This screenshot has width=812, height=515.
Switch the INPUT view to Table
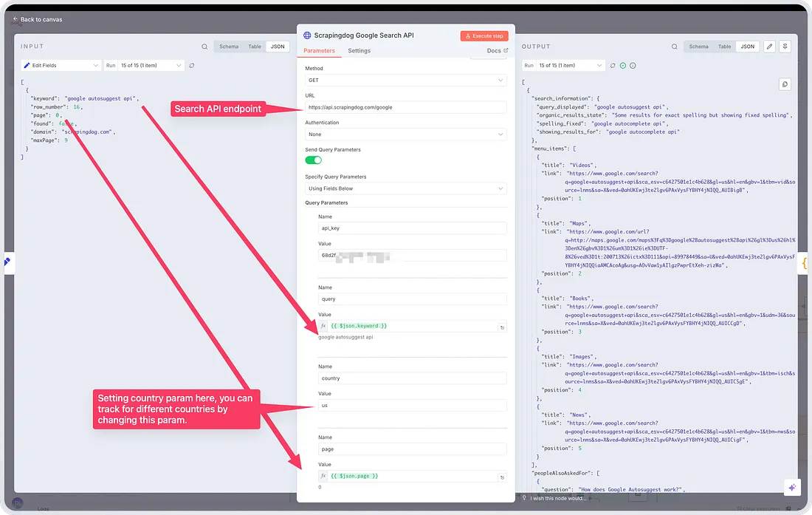coord(254,47)
